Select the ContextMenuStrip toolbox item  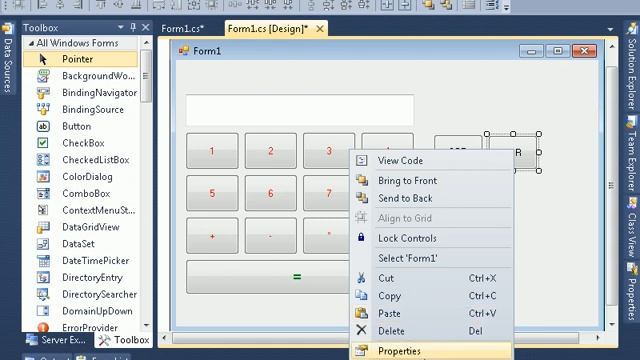pos(80,210)
